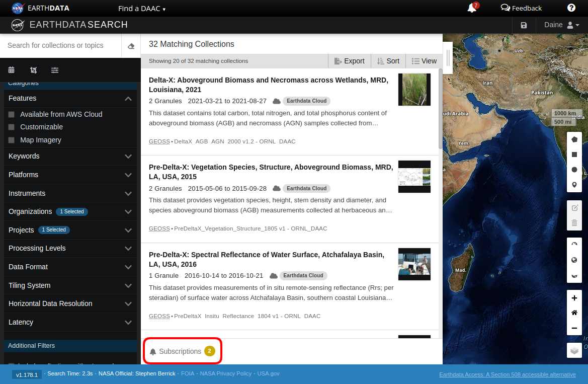Viewport: 588px width, 384px height.
Task: Click the NASA Earthdata logo
Action: 41,8
